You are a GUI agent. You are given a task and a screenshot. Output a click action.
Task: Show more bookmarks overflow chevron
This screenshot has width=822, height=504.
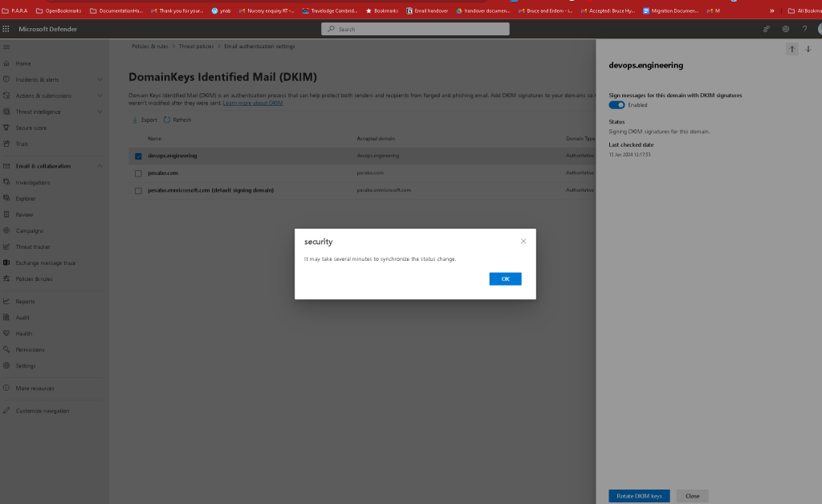tap(771, 10)
